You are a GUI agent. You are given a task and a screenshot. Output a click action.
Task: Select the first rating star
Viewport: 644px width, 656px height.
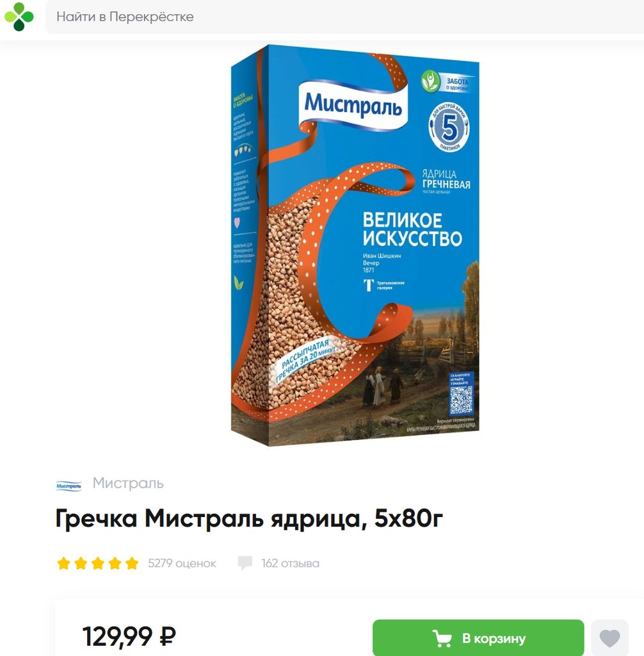[63, 563]
